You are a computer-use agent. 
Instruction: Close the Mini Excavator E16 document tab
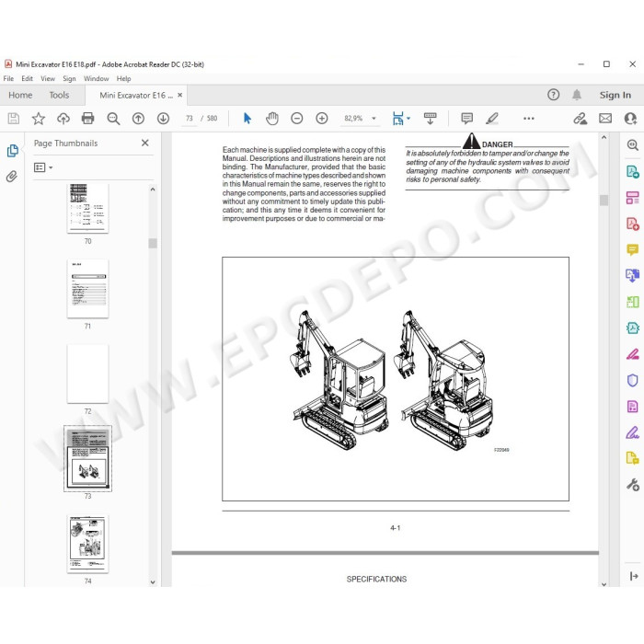pyautogui.click(x=180, y=95)
